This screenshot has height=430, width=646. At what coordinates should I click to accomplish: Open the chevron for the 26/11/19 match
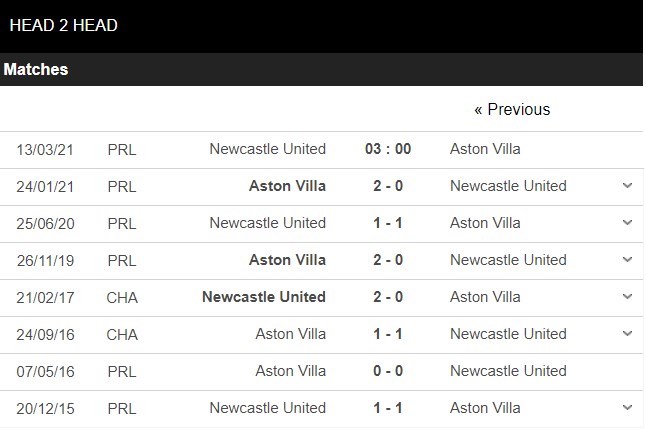627,260
